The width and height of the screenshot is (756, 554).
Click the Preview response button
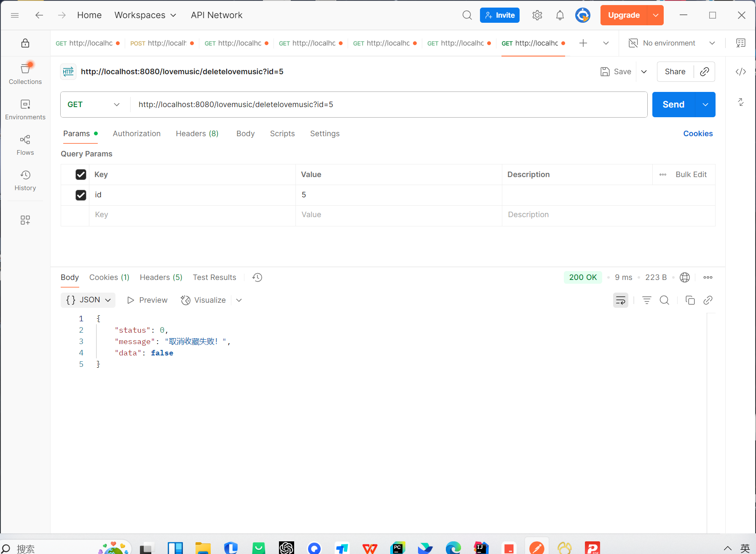[147, 300]
